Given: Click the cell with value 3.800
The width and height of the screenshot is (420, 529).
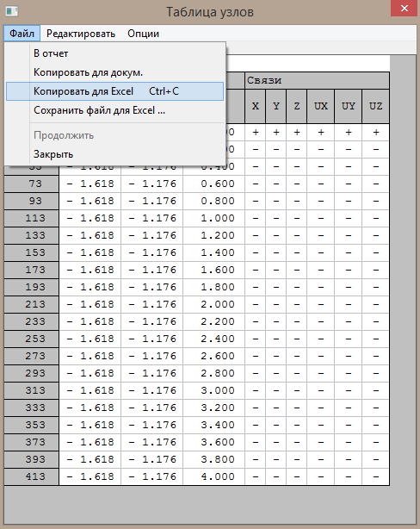Looking at the screenshot, I should pos(213,459).
